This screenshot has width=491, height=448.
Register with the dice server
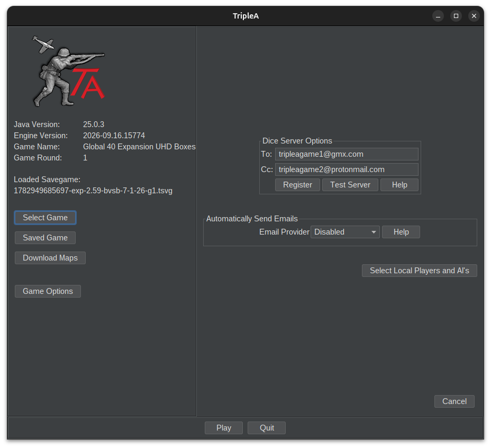pyautogui.click(x=297, y=185)
